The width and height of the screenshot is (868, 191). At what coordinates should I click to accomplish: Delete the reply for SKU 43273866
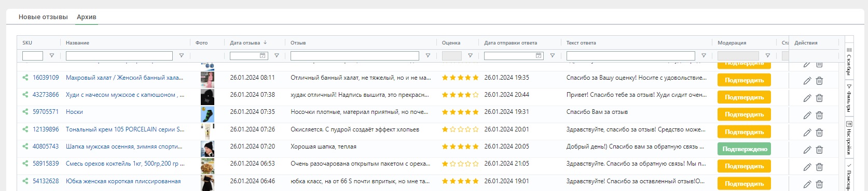coord(820,98)
